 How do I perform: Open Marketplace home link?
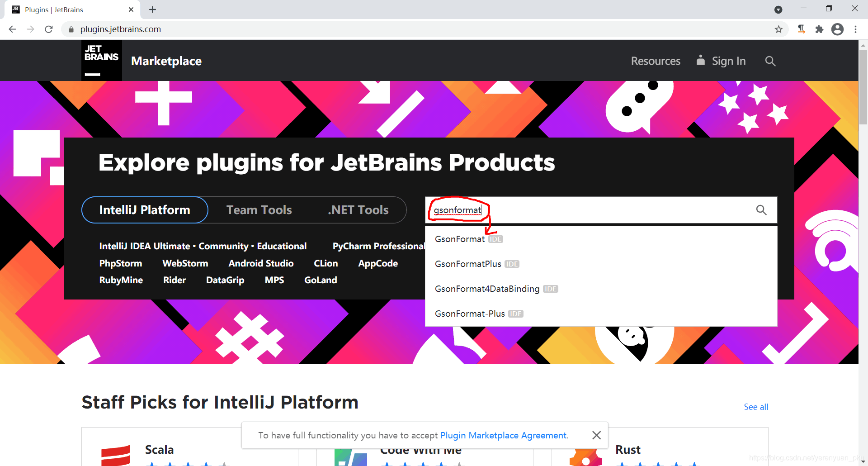[166, 61]
